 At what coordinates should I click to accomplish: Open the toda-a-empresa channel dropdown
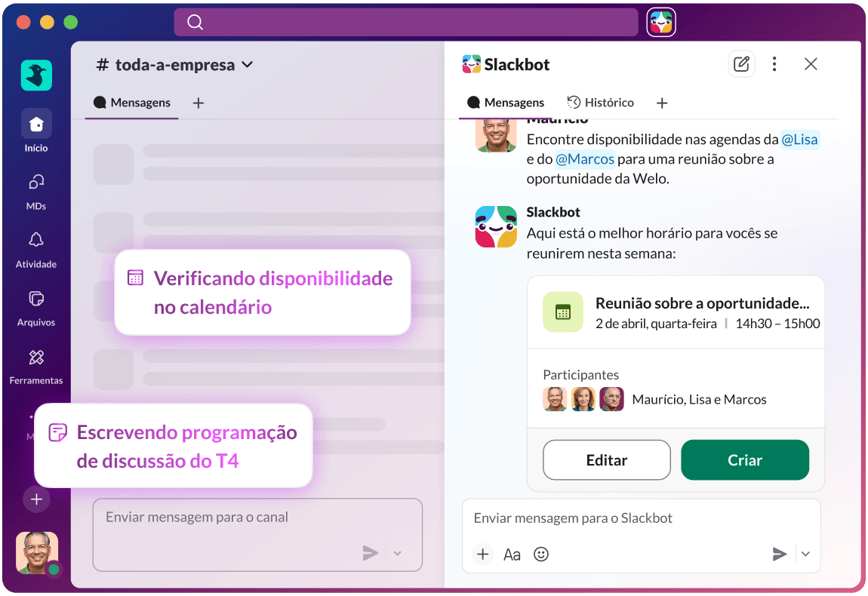tap(247, 65)
